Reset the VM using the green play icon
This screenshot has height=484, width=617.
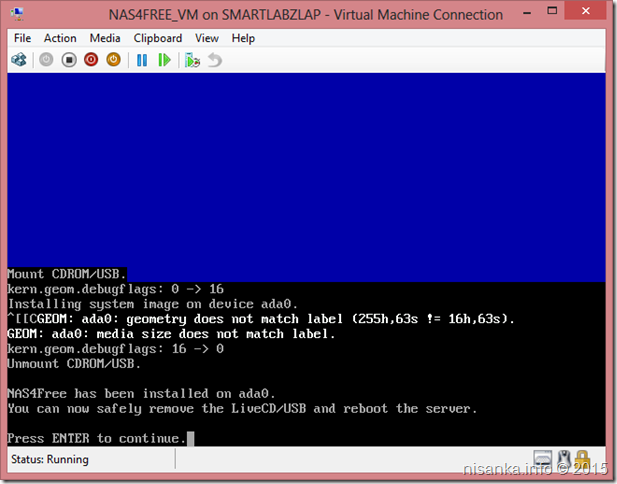(x=164, y=60)
